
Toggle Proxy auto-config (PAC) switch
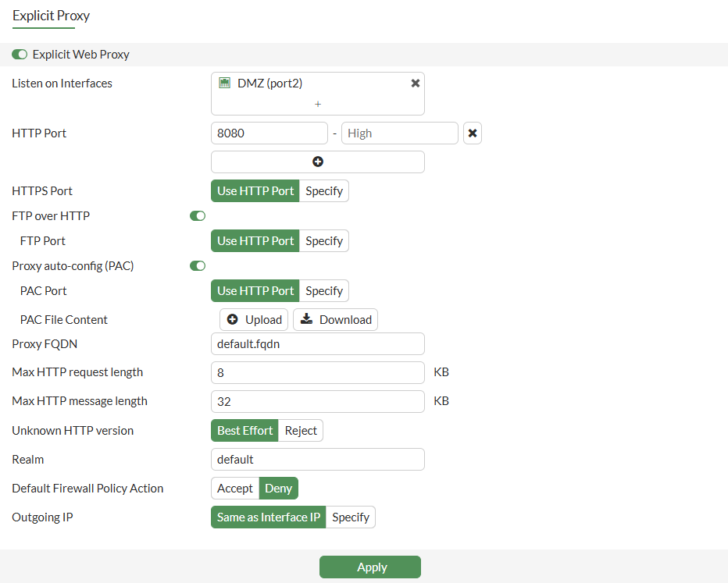(198, 266)
